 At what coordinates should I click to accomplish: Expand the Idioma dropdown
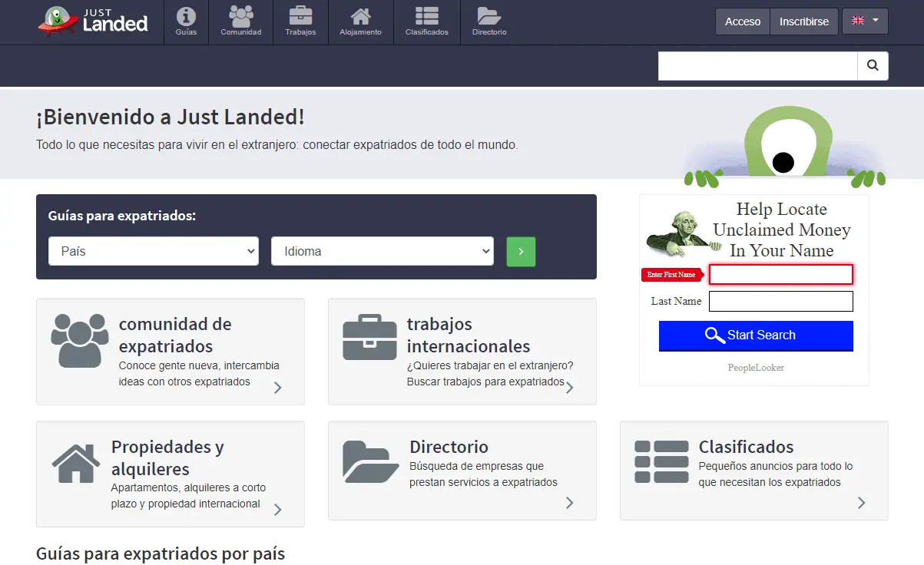point(383,251)
